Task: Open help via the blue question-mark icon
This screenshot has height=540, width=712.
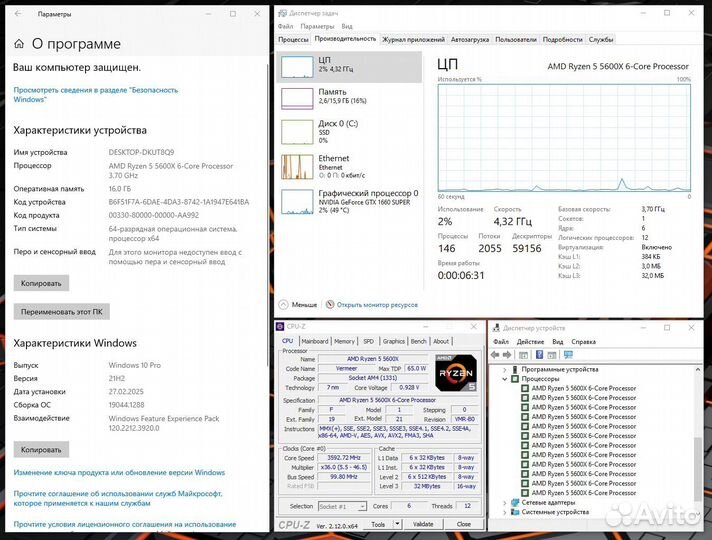Action: 539,355
